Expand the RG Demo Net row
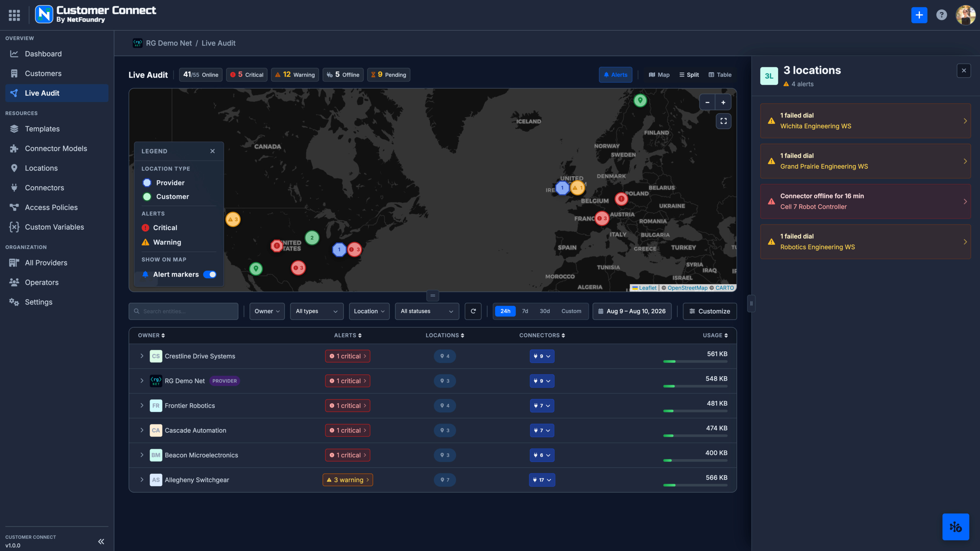 [142, 381]
